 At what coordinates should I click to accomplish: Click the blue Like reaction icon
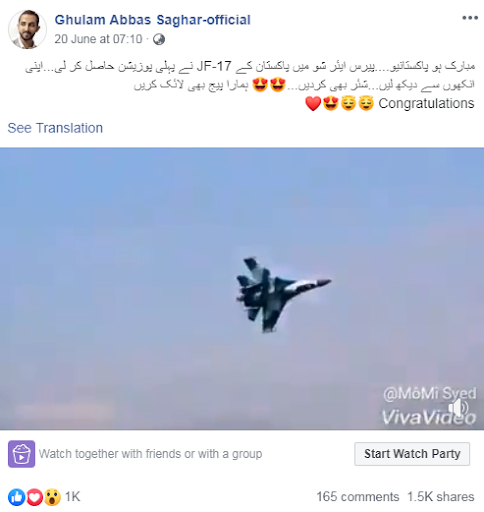(x=16, y=497)
